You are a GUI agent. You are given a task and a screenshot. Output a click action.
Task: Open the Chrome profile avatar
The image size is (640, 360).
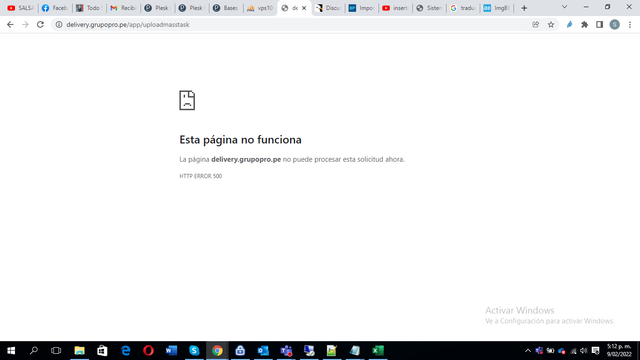(x=615, y=24)
